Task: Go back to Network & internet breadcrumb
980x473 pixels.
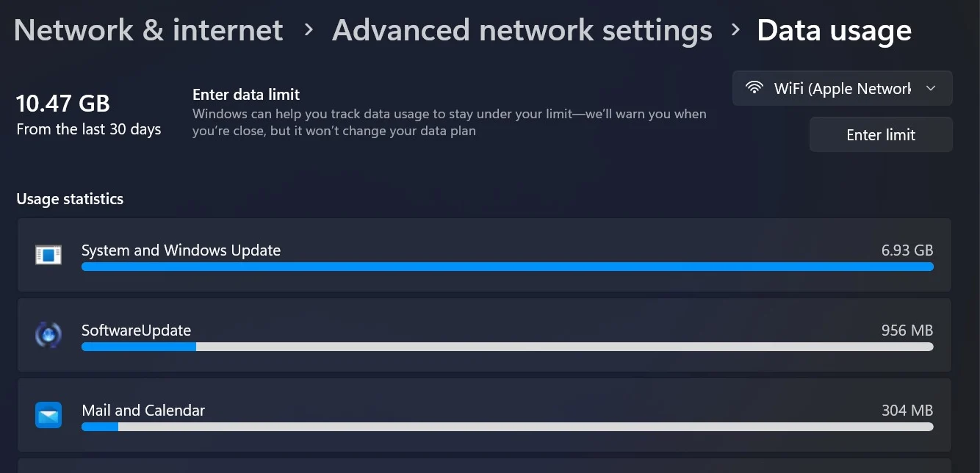Action: (148, 30)
